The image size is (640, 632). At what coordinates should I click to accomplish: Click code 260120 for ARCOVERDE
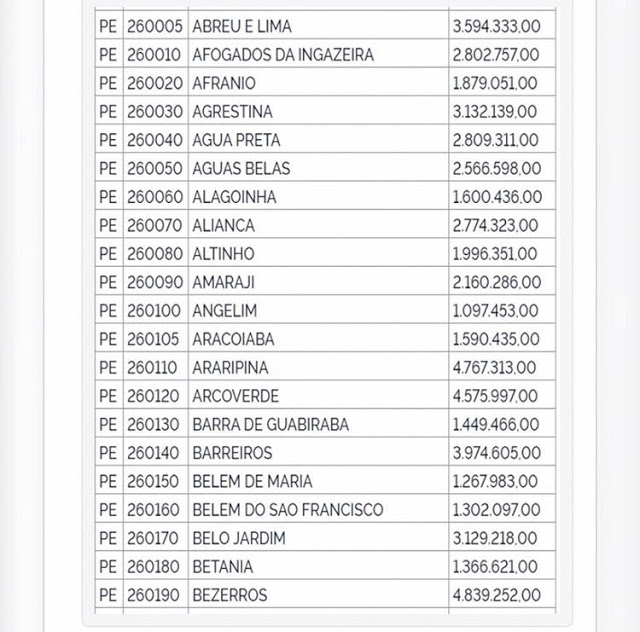[154, 396]
